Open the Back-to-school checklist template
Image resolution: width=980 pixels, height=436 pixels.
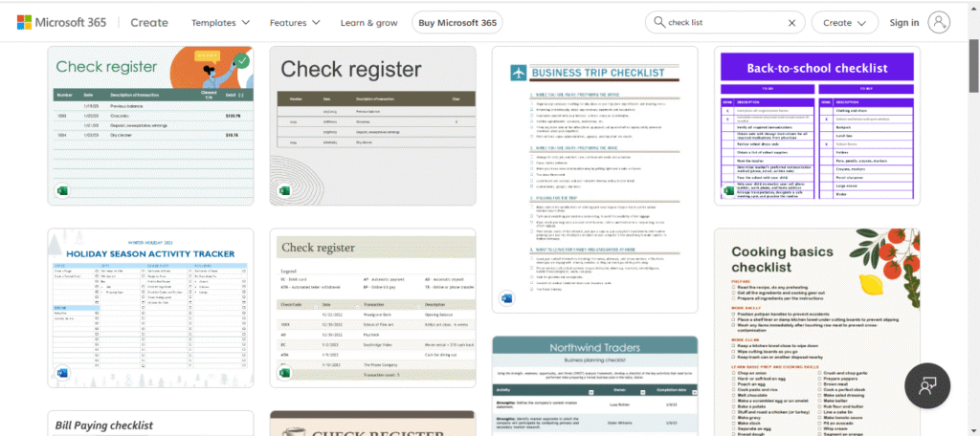(816, 124)
